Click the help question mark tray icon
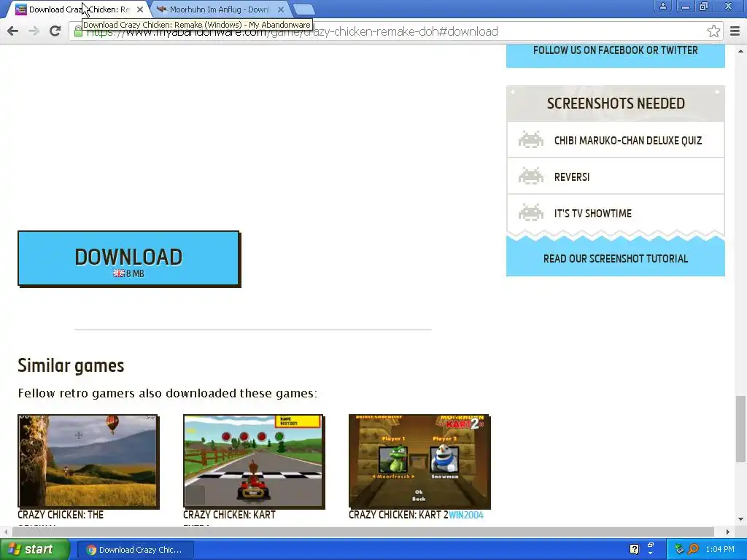Image resolution: width=747 pixels, height=560 pixels. tap(634, 549)
